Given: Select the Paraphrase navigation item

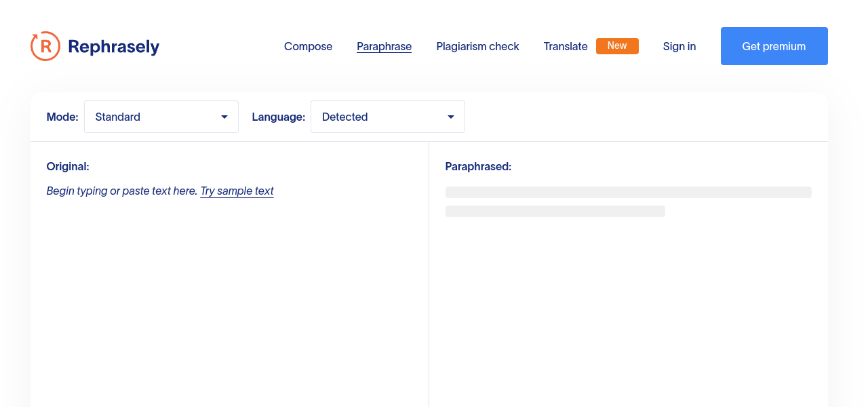Looking at the screenshot, I should click(x=384, y=46).
